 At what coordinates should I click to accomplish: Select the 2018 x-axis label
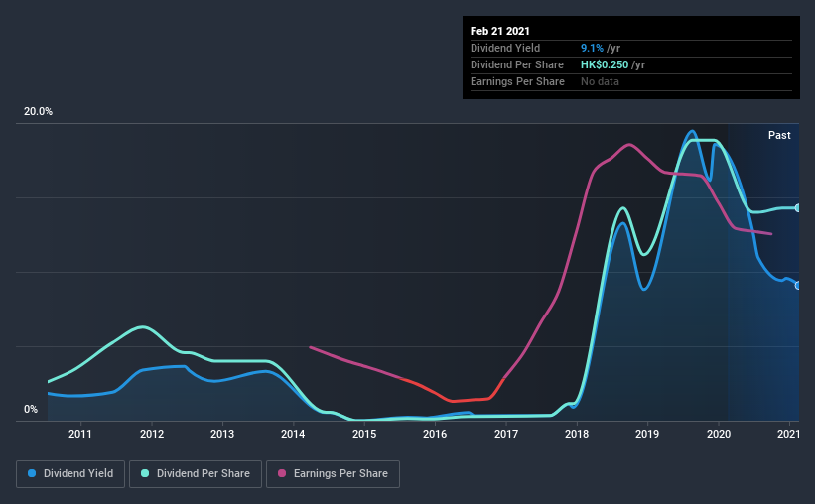[577, 434]
